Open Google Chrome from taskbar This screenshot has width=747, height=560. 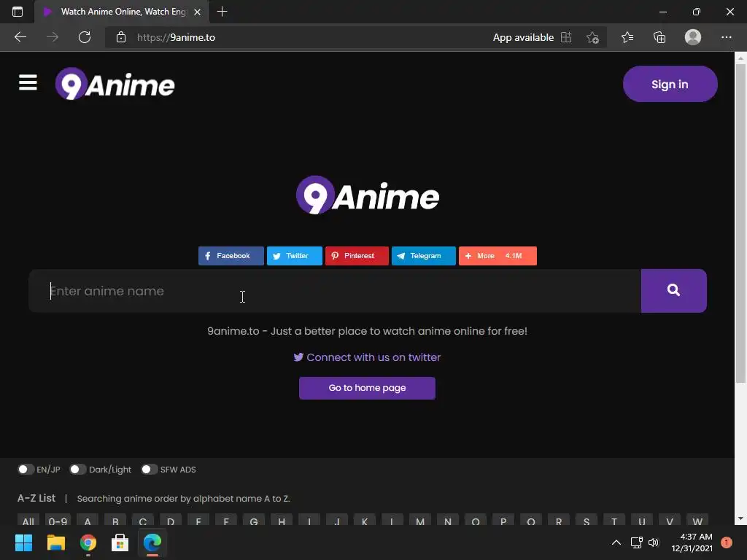(88, 542)
